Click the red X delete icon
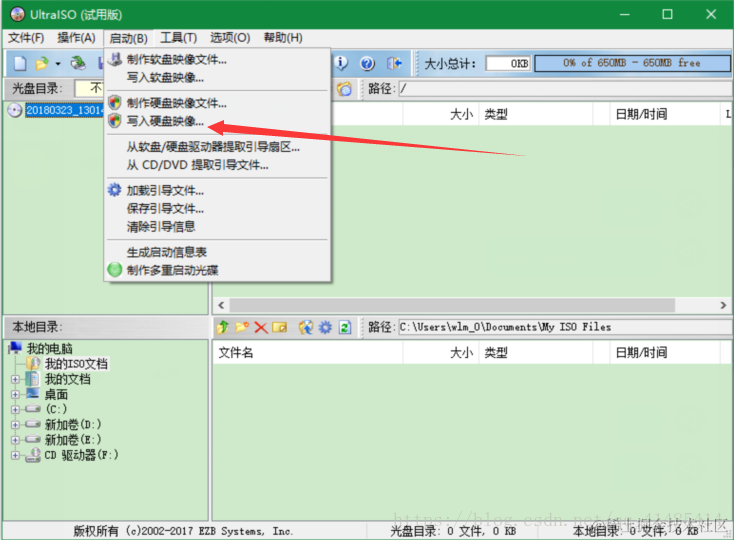 (261, 327)
